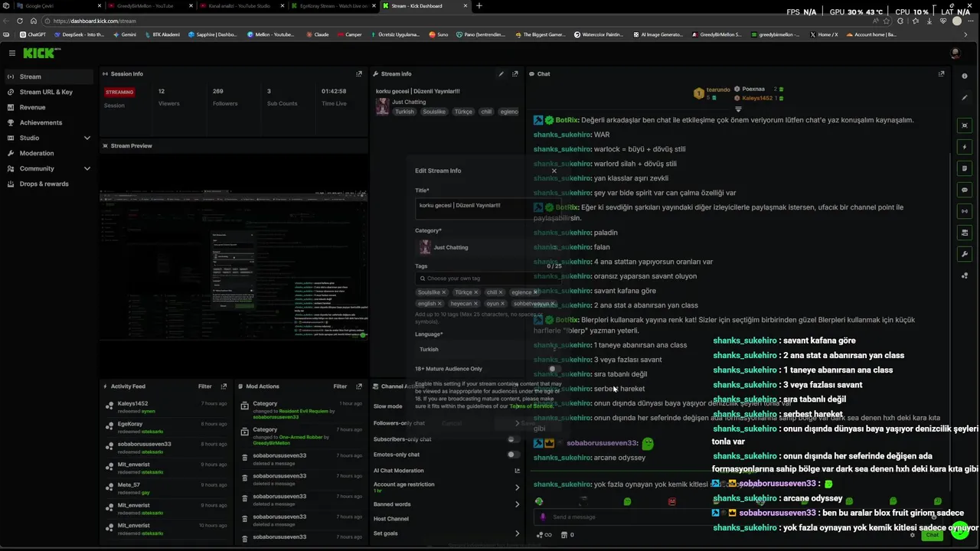The image size is (980, 551).
Task: Open Set goals settings arrow
Action: pyautogui.click(x=517, y=533)
